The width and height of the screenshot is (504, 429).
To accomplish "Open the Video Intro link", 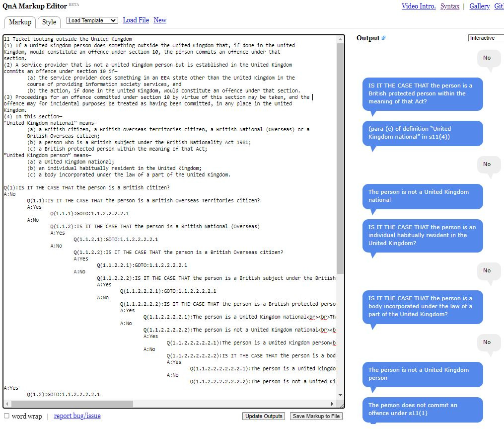I will click(x=419, y=6).
